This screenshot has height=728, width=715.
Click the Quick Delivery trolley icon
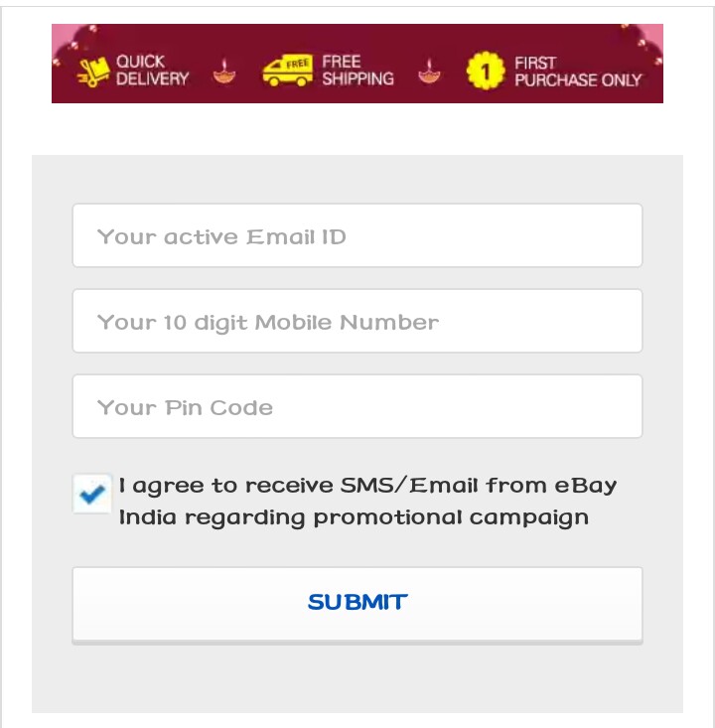tap(93, 72)
